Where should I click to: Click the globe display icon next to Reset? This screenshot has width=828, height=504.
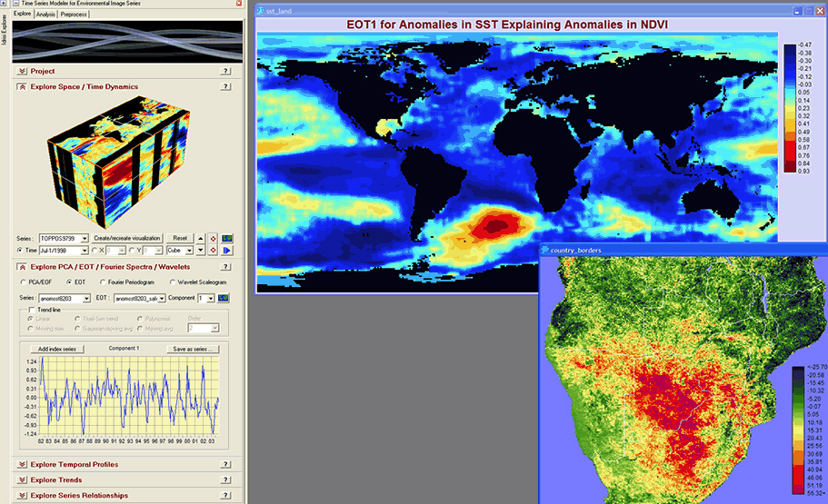(x=228, y=238)
